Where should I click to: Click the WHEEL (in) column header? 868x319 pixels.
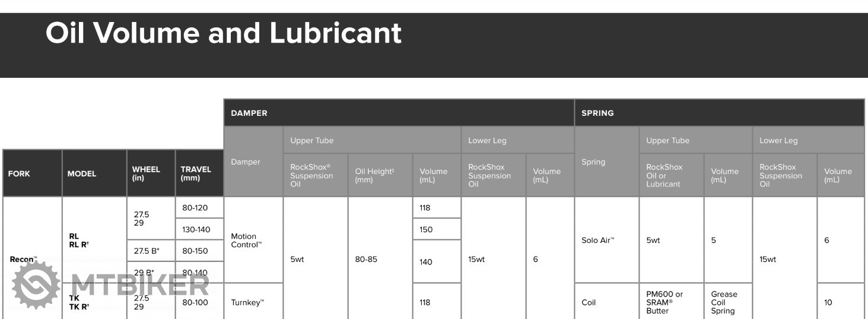[146, 173]
